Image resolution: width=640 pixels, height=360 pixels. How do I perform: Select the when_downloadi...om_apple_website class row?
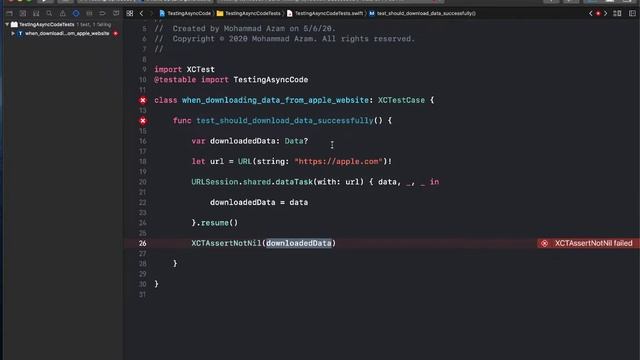(63, 33)
